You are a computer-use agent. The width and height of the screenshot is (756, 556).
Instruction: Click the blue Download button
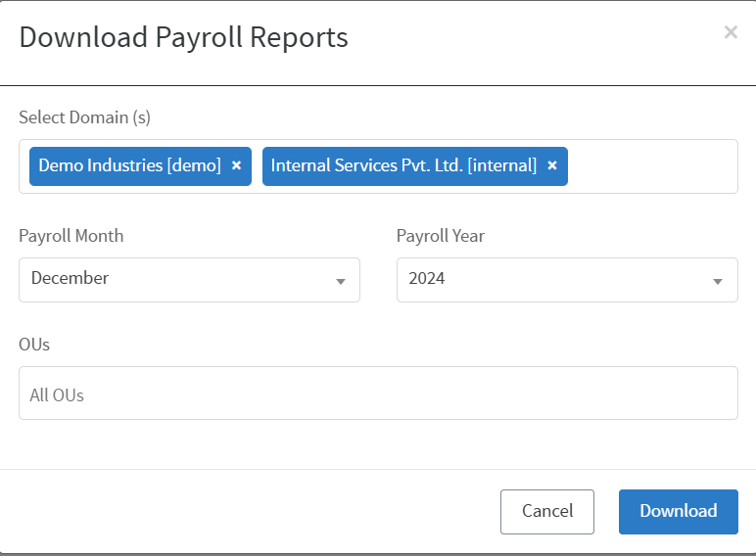[678, 511]
